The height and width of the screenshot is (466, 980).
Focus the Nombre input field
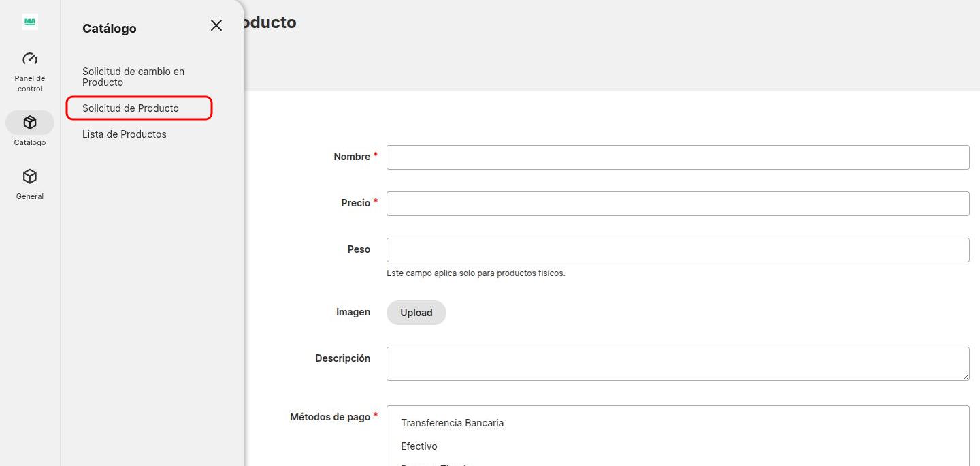[x=677, y=157]
